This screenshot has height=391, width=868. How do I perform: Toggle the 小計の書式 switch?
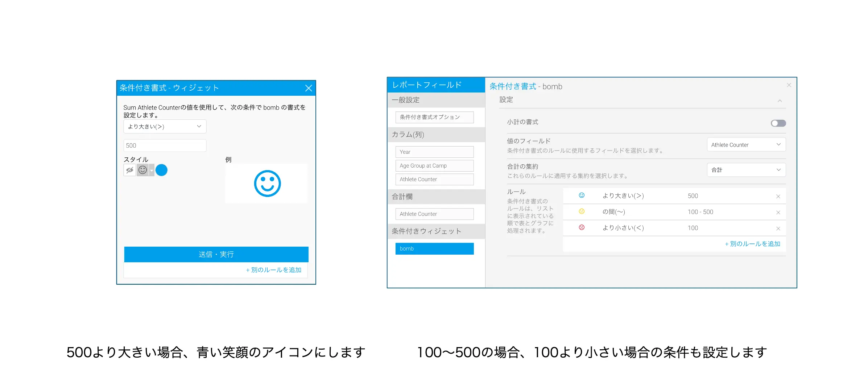[x=778, y=123]
